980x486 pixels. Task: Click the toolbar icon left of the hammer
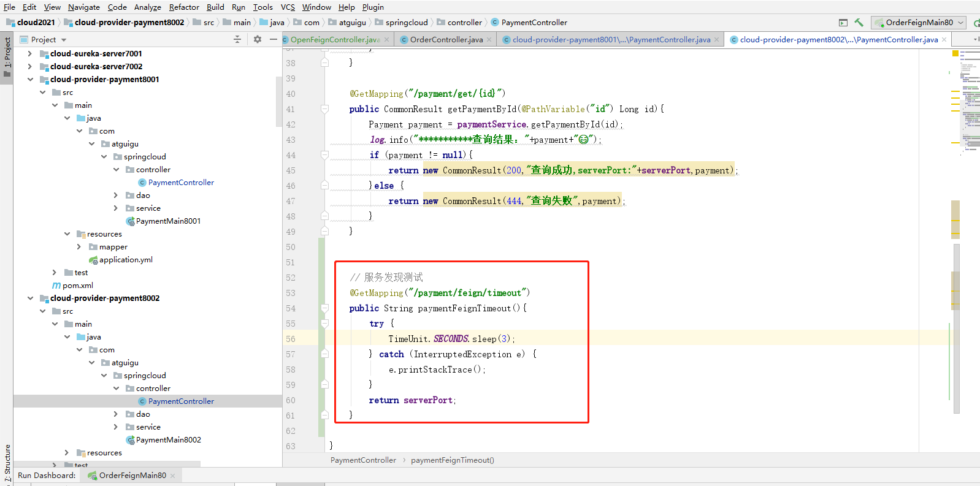(x=843, y=23)
